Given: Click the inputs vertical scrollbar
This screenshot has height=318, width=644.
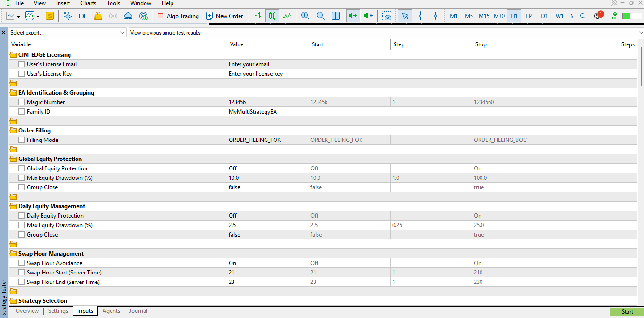Looking at the screenshot, I should 642,66.
